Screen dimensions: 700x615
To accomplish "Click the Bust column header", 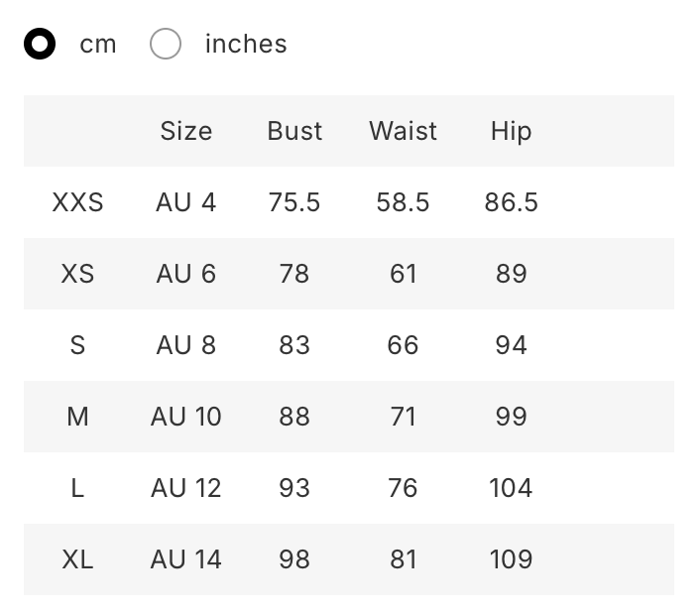I will [x=294, y=131].
